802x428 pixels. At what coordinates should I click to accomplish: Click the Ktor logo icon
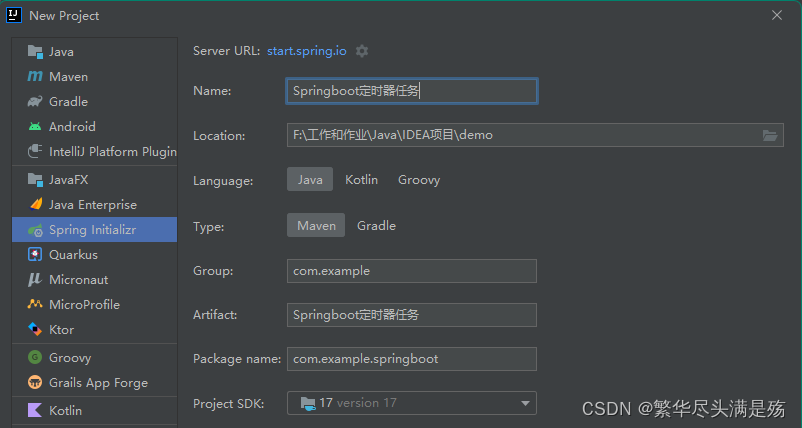(35, 329)
